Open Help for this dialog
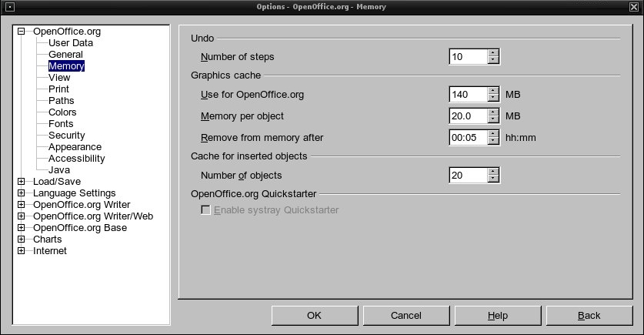This screenshot has height=335, width=644. (498, 315)
